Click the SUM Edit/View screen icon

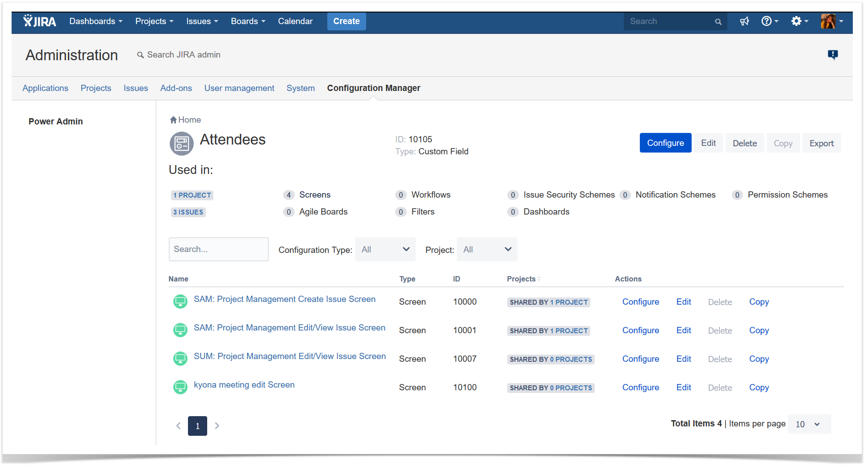click(x=180, y=359)
